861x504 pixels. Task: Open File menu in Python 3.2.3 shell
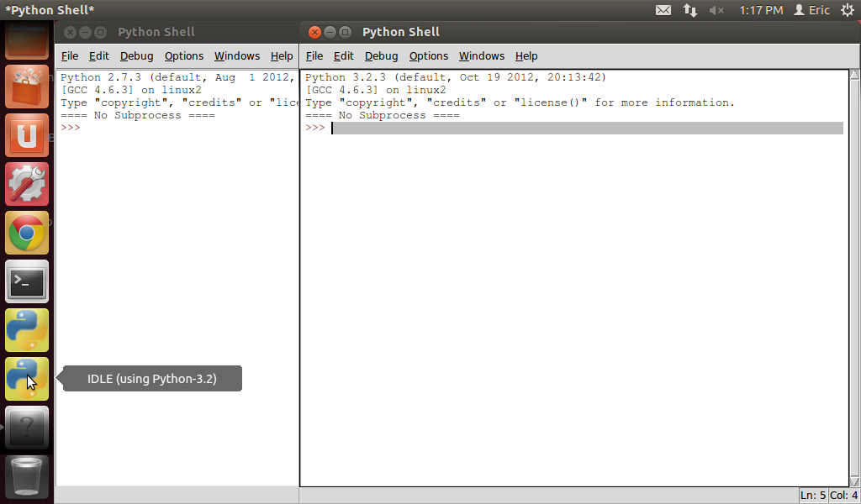[x=314, y=56]
